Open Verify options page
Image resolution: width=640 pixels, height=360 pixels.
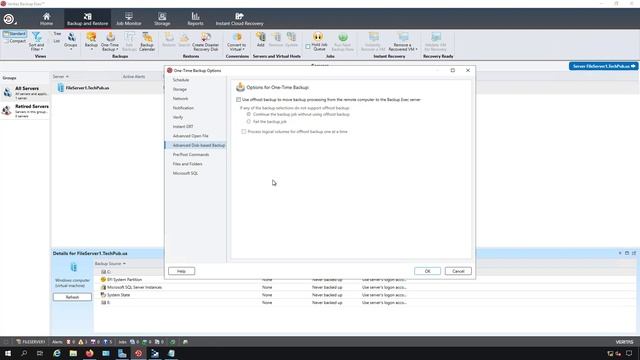pyautogui.click(x=178, y=118)
